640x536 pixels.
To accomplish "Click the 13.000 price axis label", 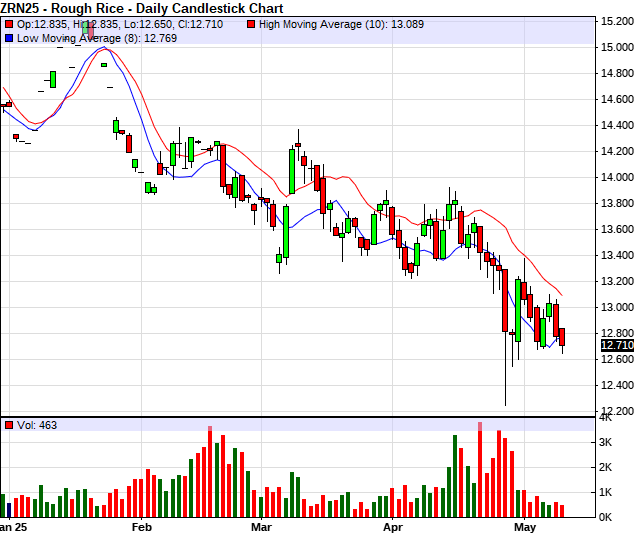I will 617,307.
